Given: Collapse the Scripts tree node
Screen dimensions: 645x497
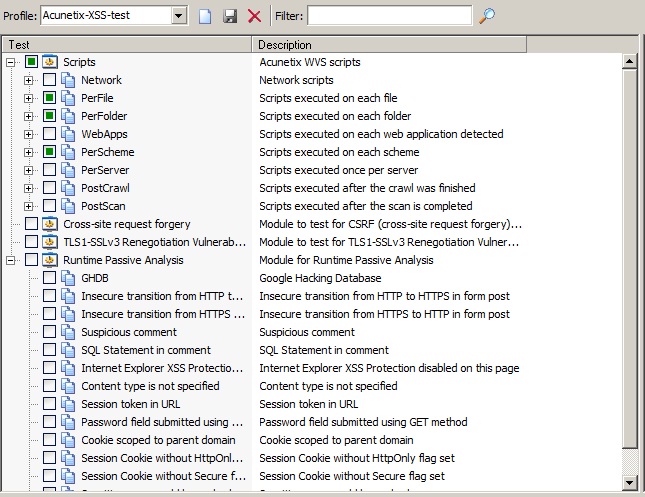Looking at the screenshot, I should (11, 63).
